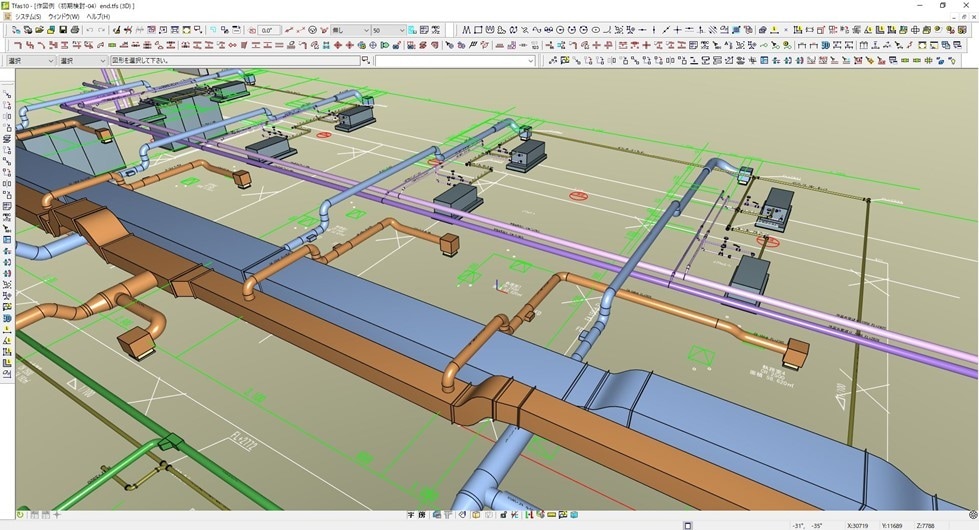Redo with the redo arrow icon
Screen dimensions: 979x530
click(x=101, y=30)
